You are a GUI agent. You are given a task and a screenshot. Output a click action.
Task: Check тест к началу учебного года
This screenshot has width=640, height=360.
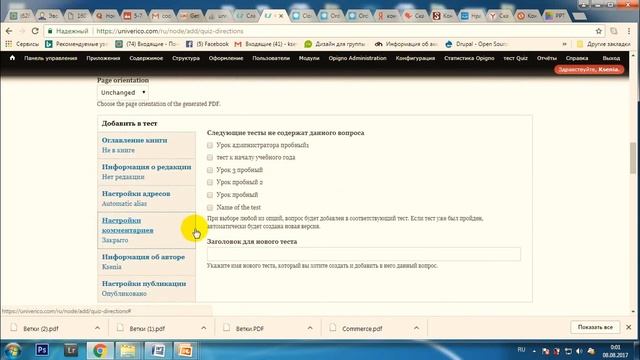(210, 158)
